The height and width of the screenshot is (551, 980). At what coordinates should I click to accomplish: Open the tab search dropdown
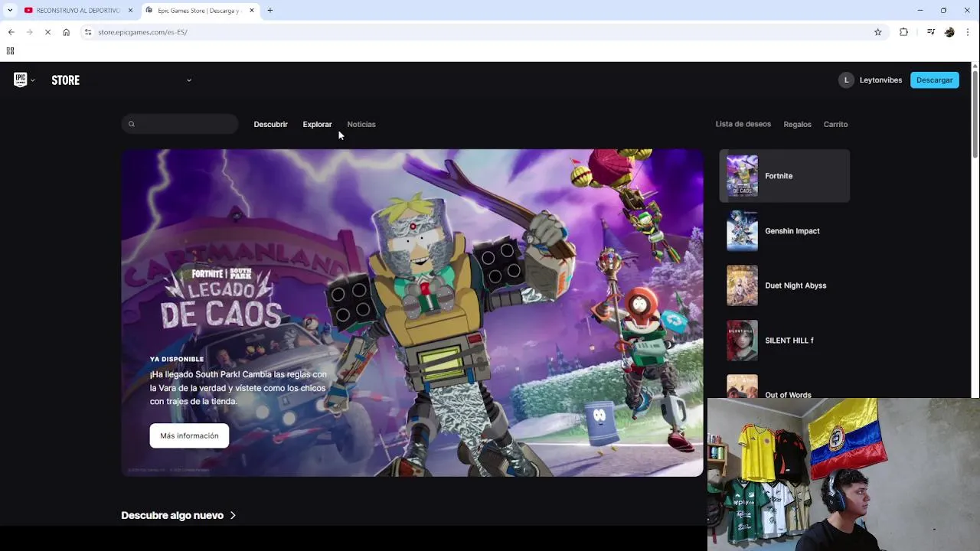[10, 10]
